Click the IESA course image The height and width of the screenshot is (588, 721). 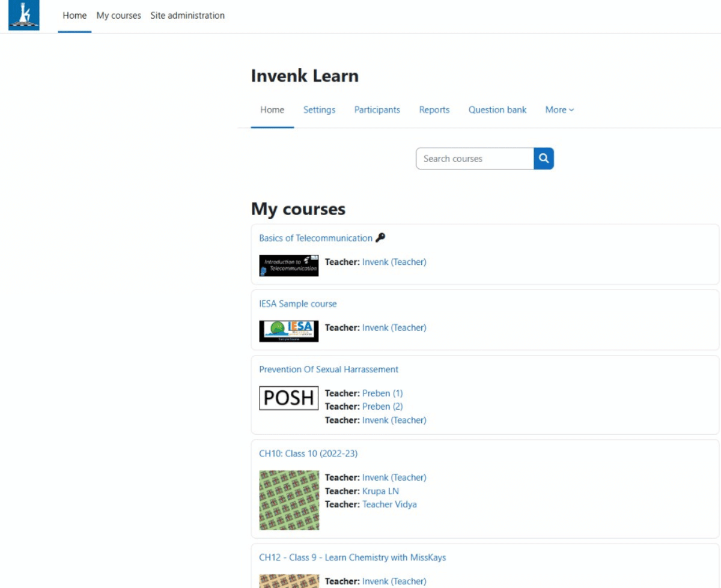point(289,331)
